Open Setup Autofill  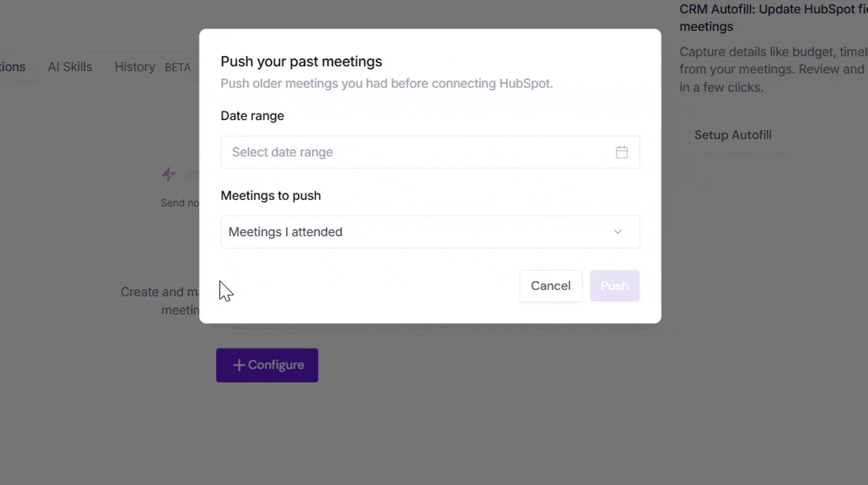pyautogui.click(x=733, y=135)
